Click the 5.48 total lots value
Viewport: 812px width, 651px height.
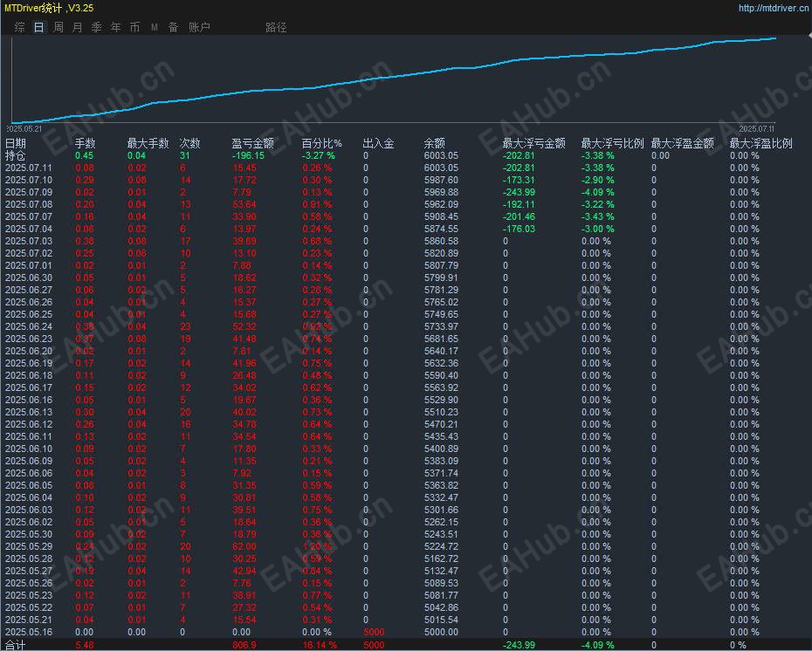click(x=85, y=645)
